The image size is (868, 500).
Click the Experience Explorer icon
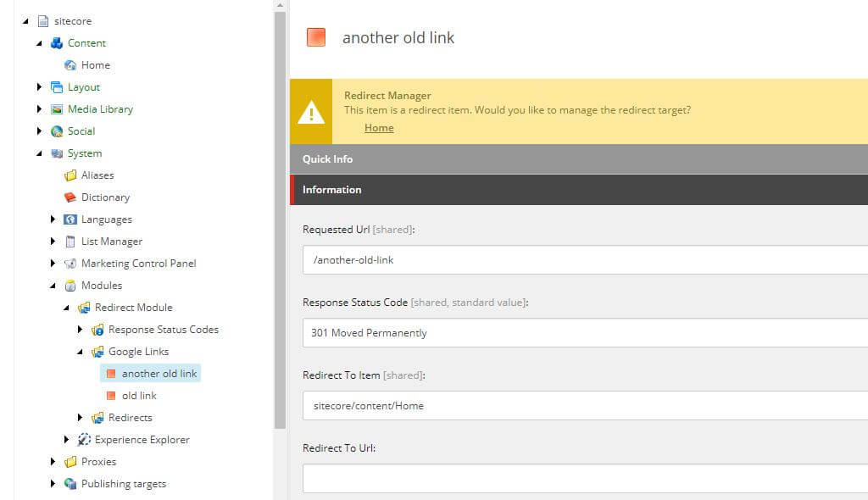point(84,440)
